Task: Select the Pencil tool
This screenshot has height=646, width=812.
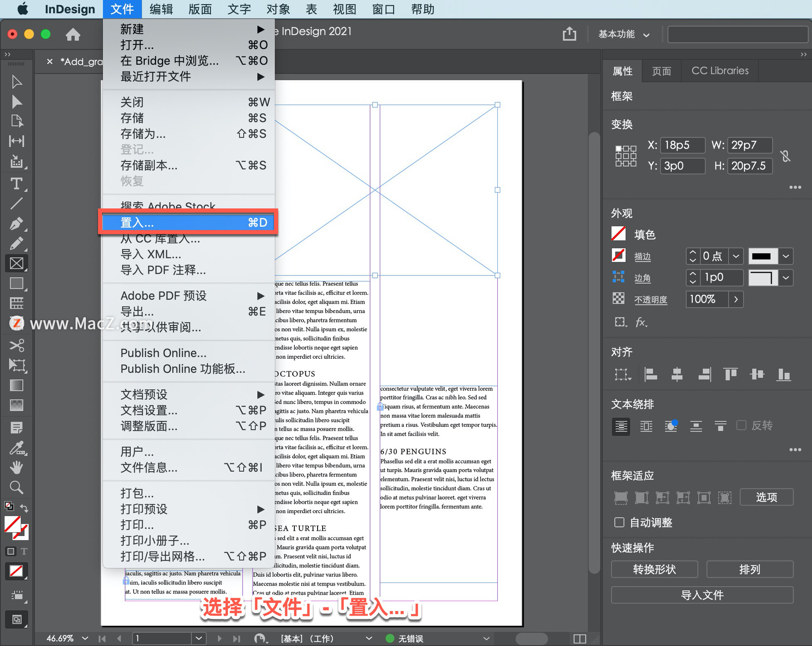Action: [16, 243]
